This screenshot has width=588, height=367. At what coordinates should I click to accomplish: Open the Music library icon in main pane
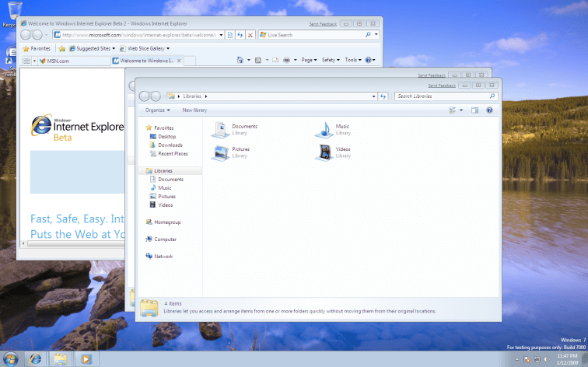(324, 130)
